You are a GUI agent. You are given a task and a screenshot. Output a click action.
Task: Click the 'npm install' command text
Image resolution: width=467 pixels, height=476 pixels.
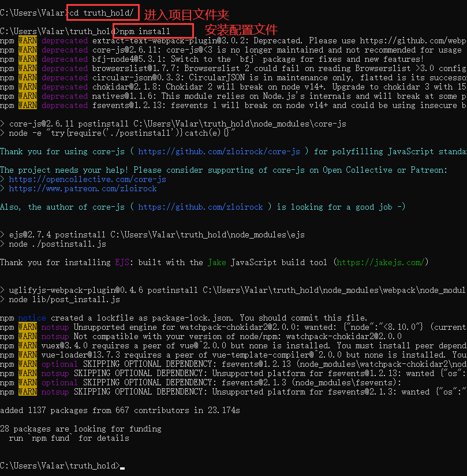[145, 31]
